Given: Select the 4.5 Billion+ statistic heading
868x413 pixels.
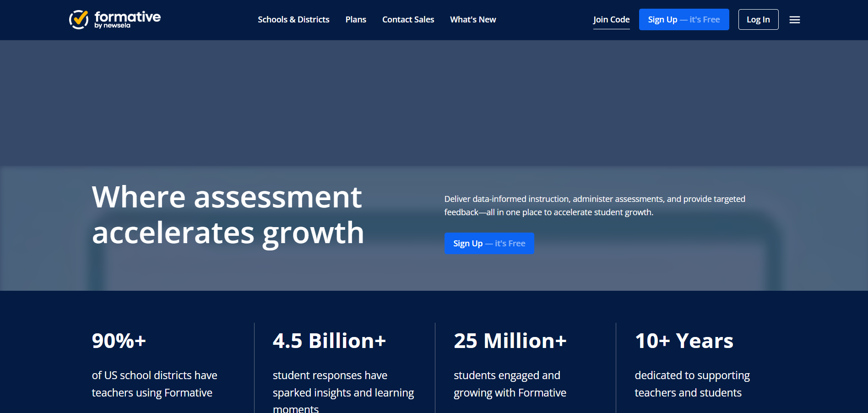Looking at the screenshot, I should (x=329, y=341).
